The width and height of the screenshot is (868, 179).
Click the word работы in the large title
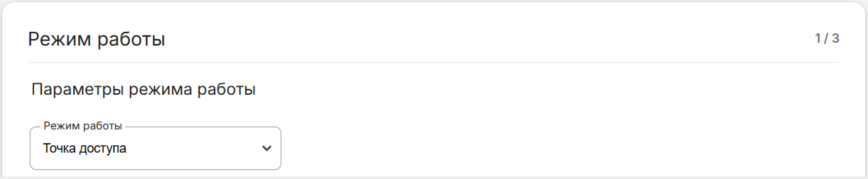(x=131, y=39)
